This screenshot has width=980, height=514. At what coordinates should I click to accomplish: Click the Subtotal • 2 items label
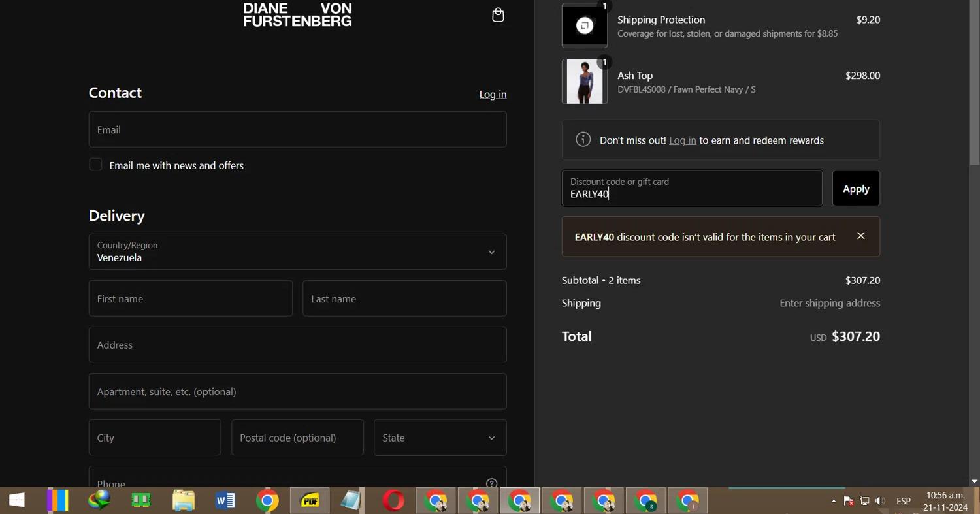(601, 280)
